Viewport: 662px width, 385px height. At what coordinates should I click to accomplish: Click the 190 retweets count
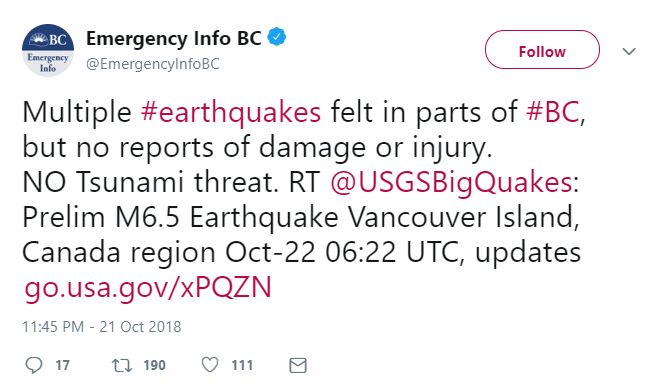pos(155,365)
